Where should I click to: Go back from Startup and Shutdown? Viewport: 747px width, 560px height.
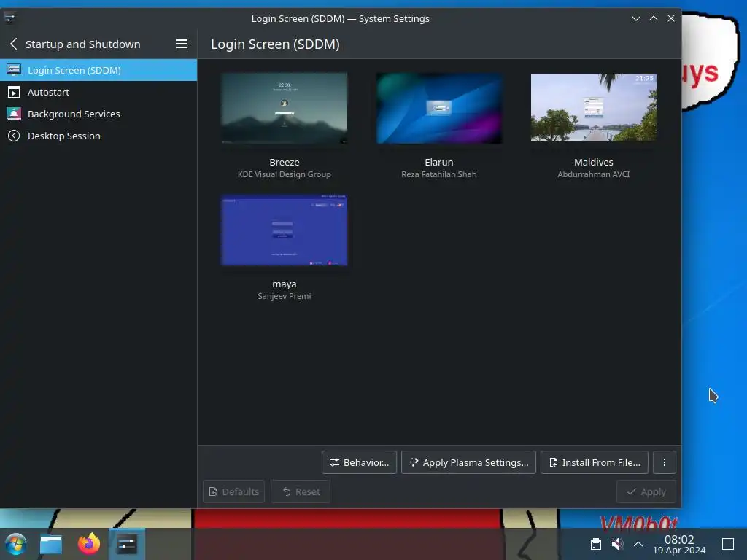point(13,44)
